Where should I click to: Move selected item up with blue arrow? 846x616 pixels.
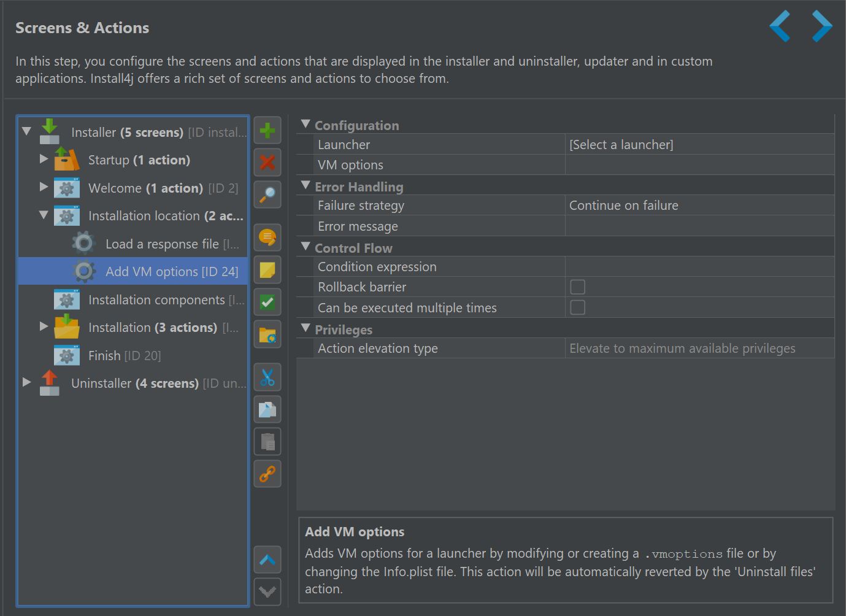point(267,560)
